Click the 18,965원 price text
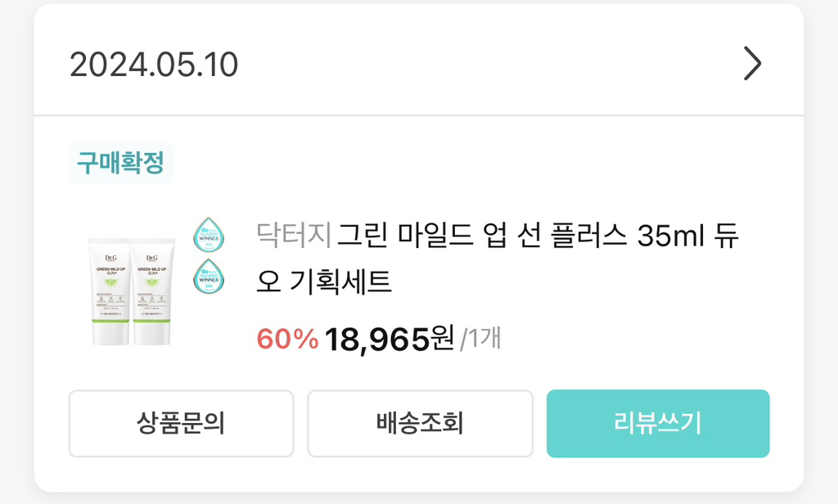This screenshot has height=504, width=838. 389,339
